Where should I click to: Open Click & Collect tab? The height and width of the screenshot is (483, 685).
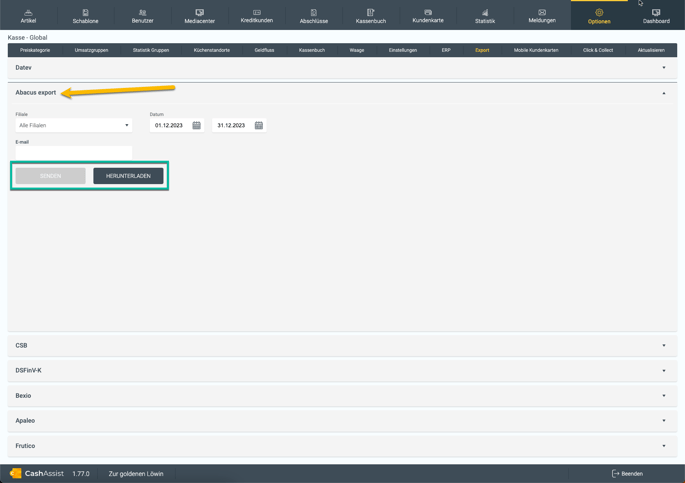pos(598,50)
